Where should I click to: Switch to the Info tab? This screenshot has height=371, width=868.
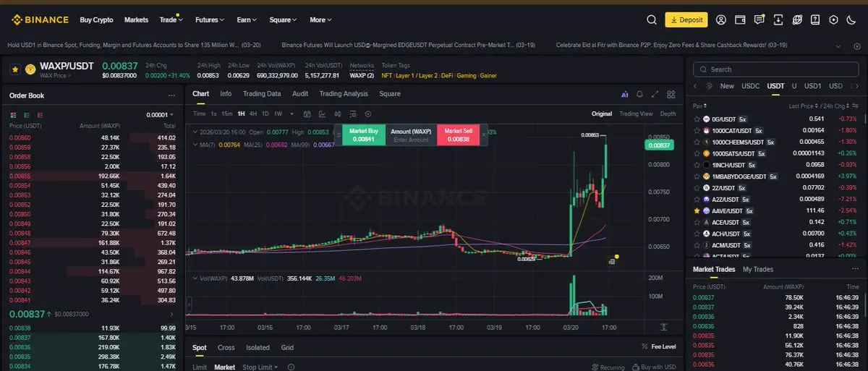[226, 94]
